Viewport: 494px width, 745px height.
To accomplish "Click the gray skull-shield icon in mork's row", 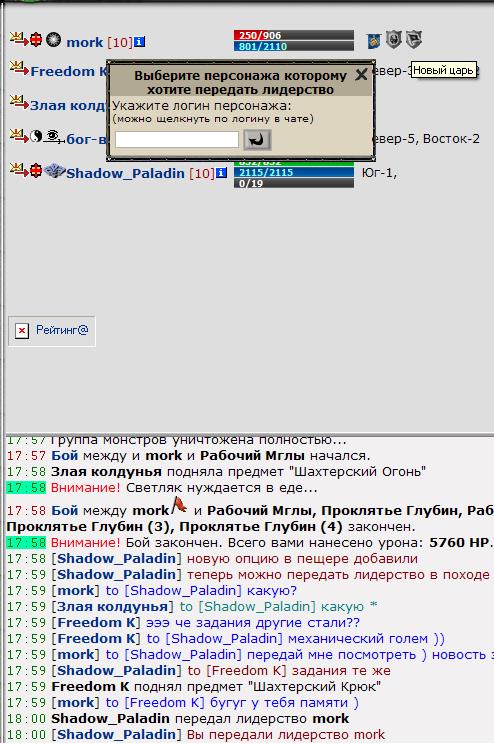I will [x=394, y=39].
